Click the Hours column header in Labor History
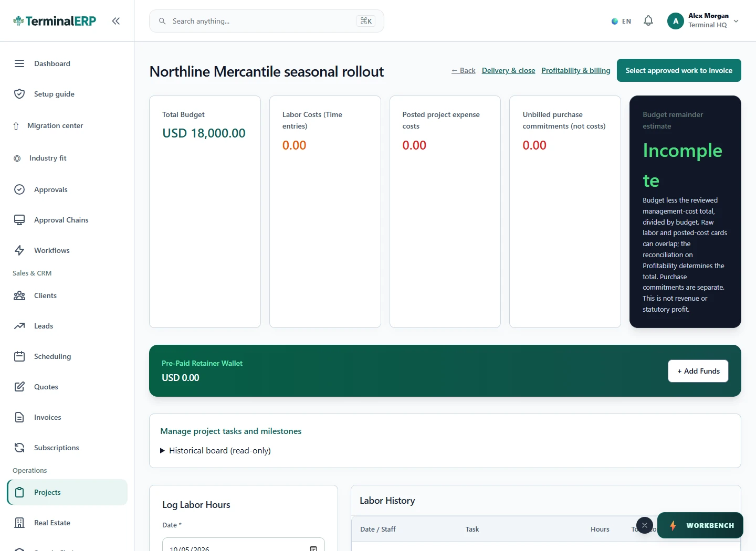 tap(600, 529)
